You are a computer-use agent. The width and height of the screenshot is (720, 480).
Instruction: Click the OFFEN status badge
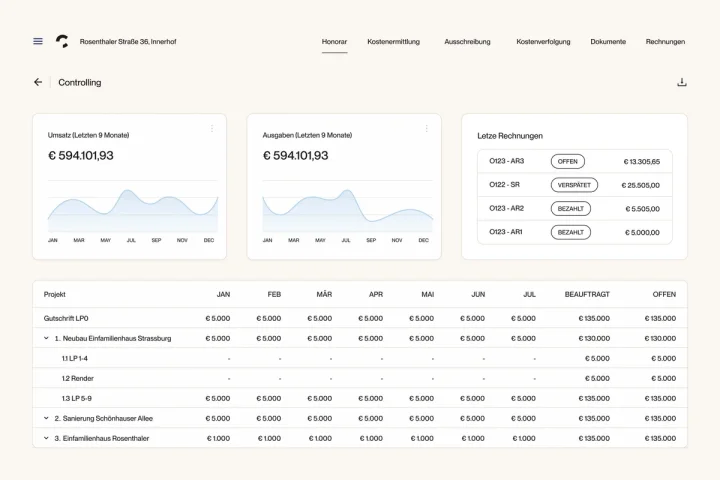pos(568,162)
